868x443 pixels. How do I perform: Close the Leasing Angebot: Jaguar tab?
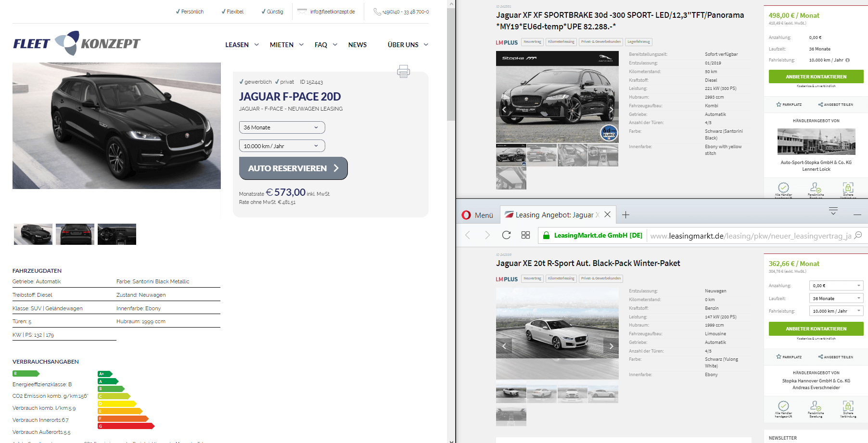click(x=607, y=215)
